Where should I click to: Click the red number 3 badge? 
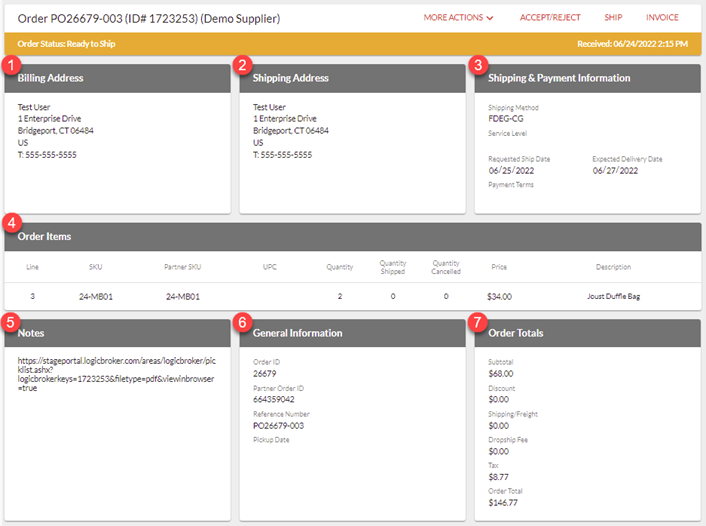coord(478,64)
